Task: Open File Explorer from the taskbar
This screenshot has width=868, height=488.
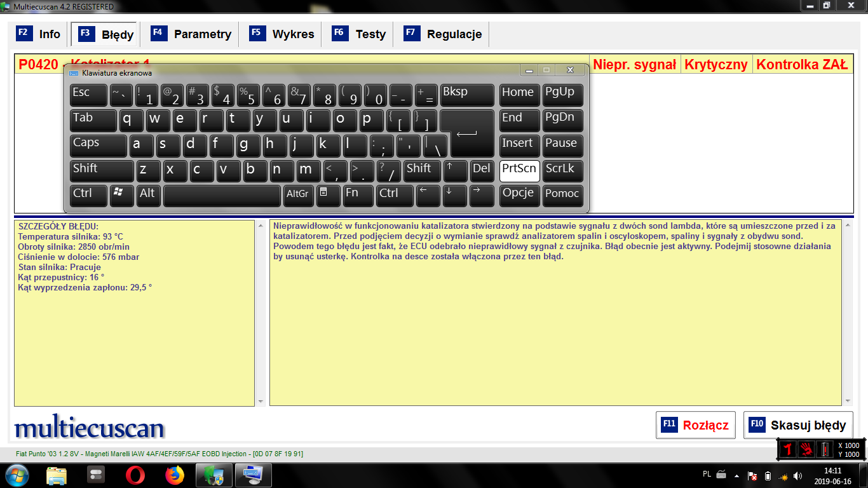Action: point(57,475)
